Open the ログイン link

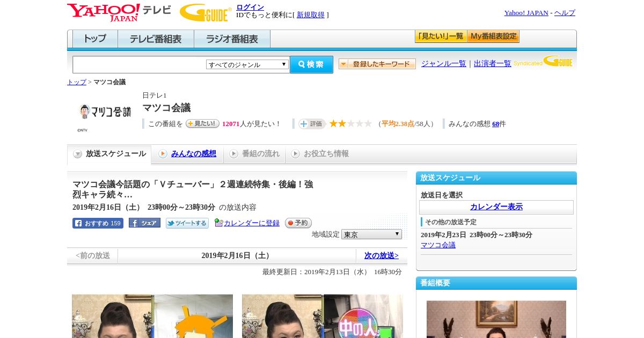click(x=250, y=7)
